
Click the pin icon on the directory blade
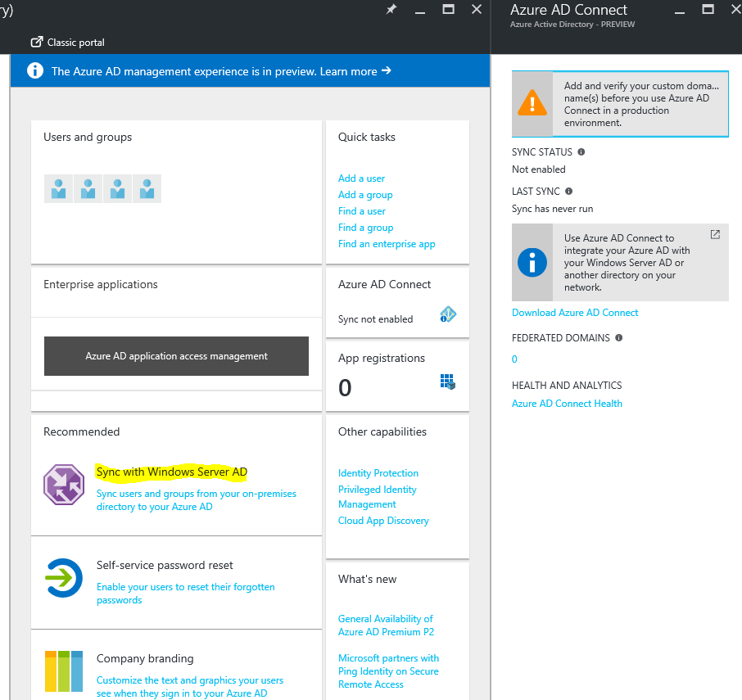391,10
